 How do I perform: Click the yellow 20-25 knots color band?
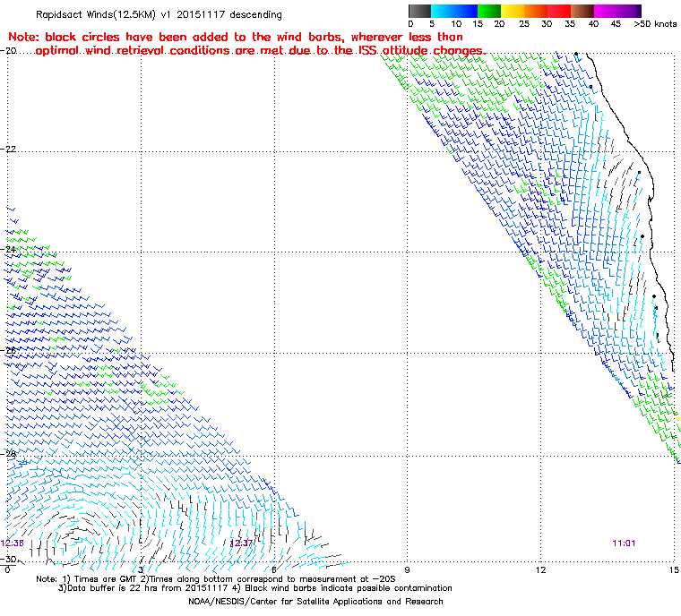click(x=513, y=11)
